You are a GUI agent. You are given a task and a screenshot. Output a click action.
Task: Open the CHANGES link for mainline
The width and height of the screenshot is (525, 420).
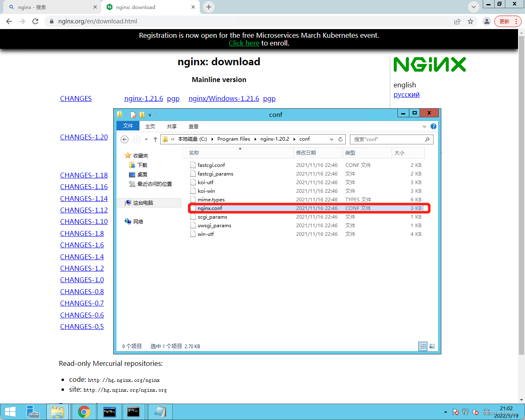click(x=76, y=98)
